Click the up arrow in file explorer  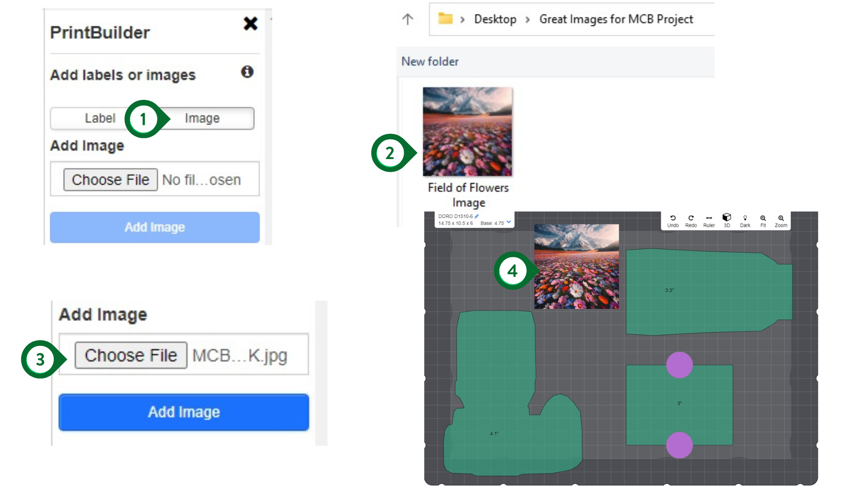[x=407, y=19]
